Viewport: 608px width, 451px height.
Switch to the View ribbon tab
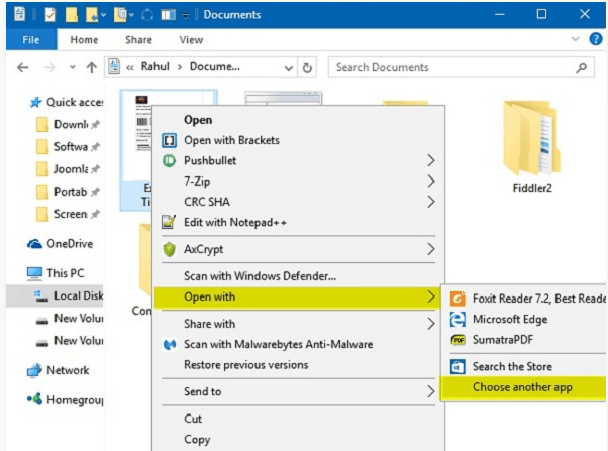pyautogui.click(x=190, y=40)
